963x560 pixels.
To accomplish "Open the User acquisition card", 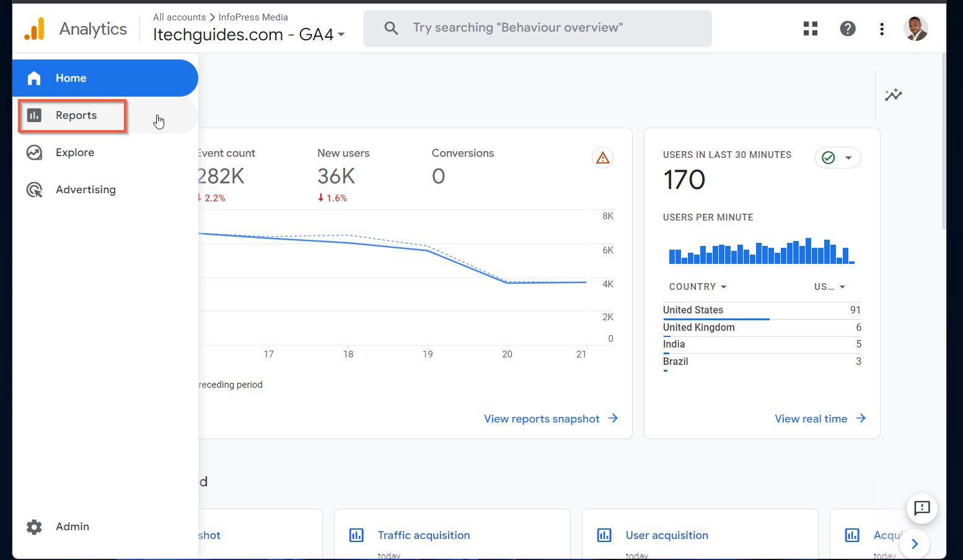I will pyautogui.click(x=700, y=535).
